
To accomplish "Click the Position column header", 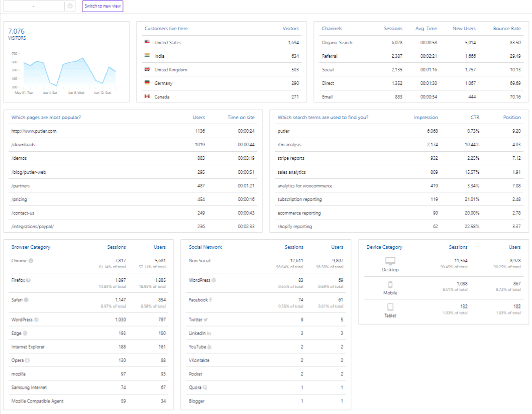I will coord(511,118).
